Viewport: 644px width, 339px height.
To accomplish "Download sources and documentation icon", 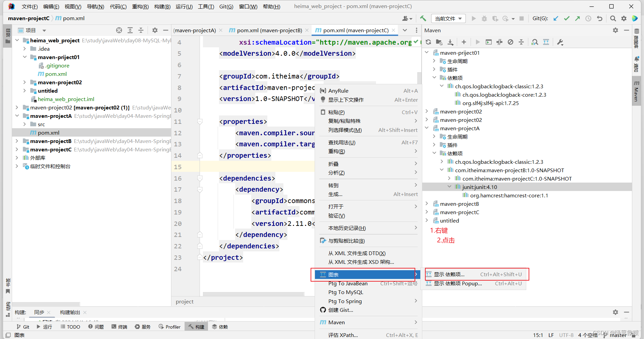I will pyautogui.click(x=450, y=42).
